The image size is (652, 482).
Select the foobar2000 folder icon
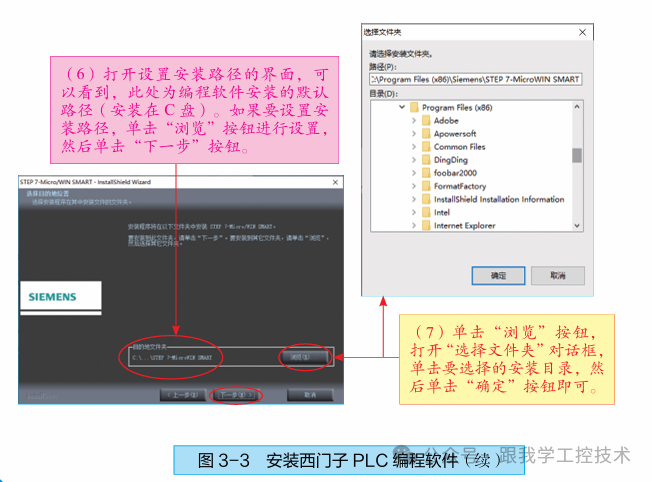pyautogui.click(x=426, y=173)
